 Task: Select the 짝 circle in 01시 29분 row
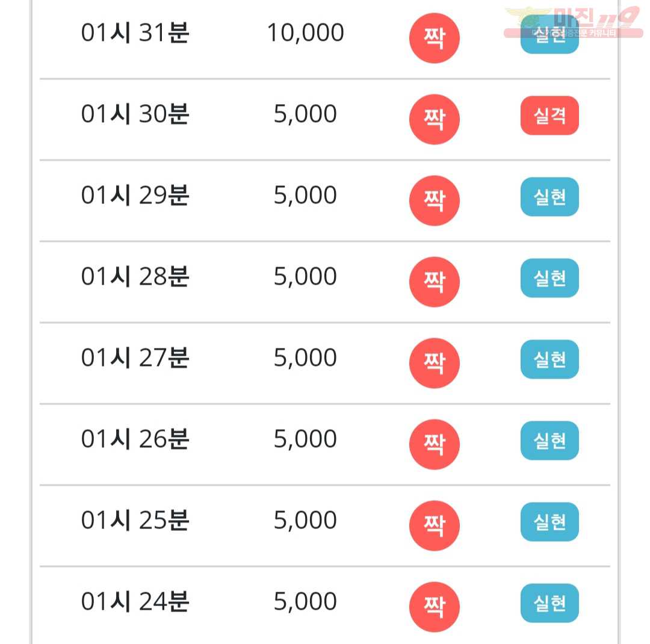(x=434, y=200)
